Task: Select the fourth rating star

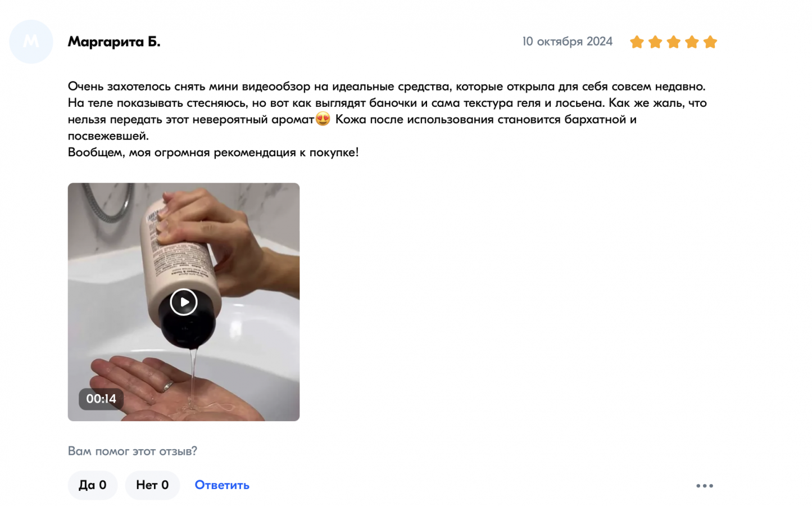Action: [692, 42]
